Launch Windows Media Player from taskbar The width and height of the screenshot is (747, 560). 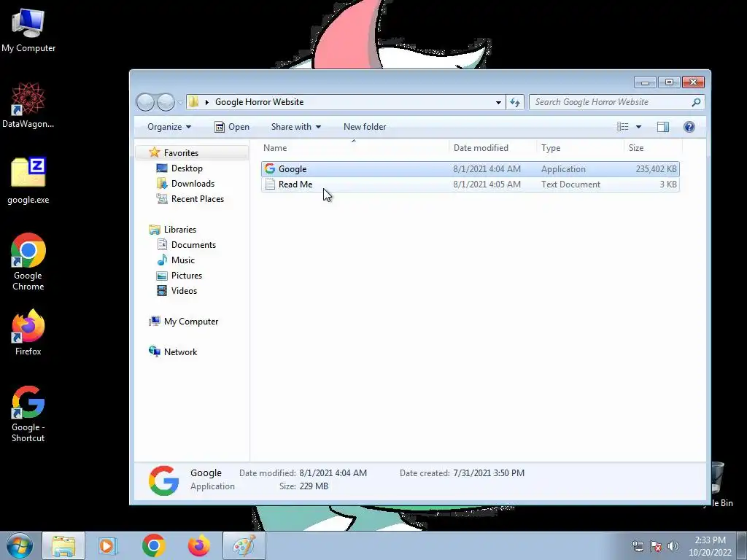click(x=108, y=545)
